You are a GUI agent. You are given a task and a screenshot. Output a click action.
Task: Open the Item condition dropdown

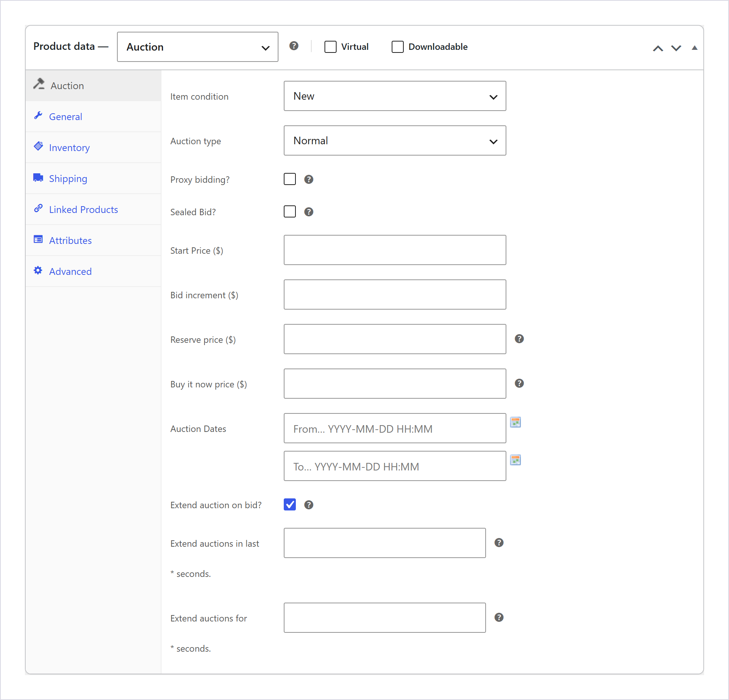click(395, 96)
